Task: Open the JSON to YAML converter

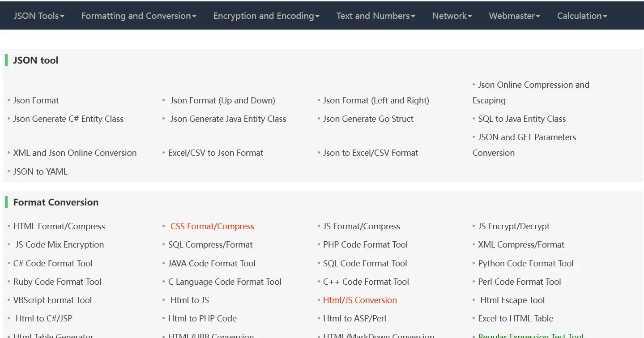Action: coord(40,171)
